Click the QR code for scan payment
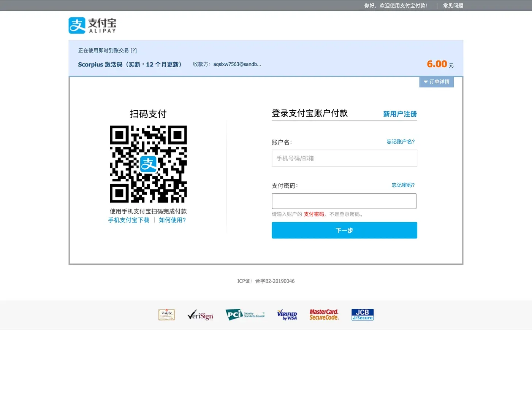The image size is (532, 416). click(148, 164)
